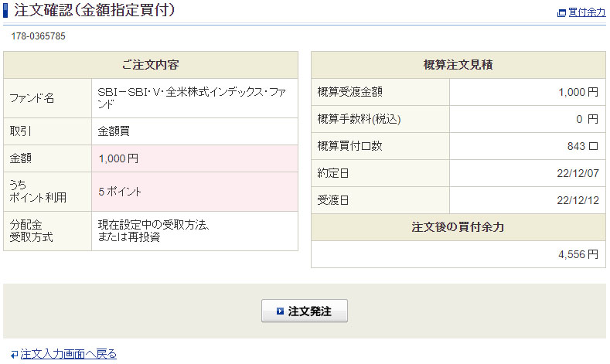Click the pink 1,000円 amount cell
This screenshot has width=610, height=364.
click(x=118, y=158)
